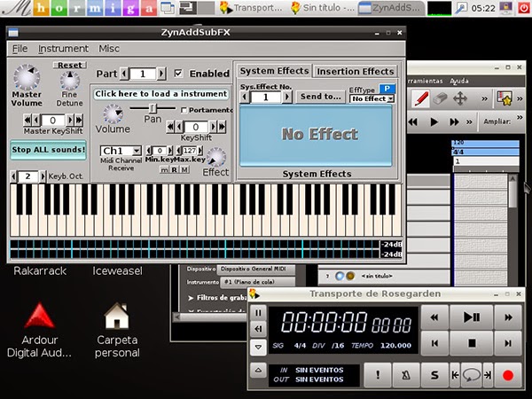
Task: Click the panic exclamation mark button
Action: pyautogui.click(x=378, y=375)
